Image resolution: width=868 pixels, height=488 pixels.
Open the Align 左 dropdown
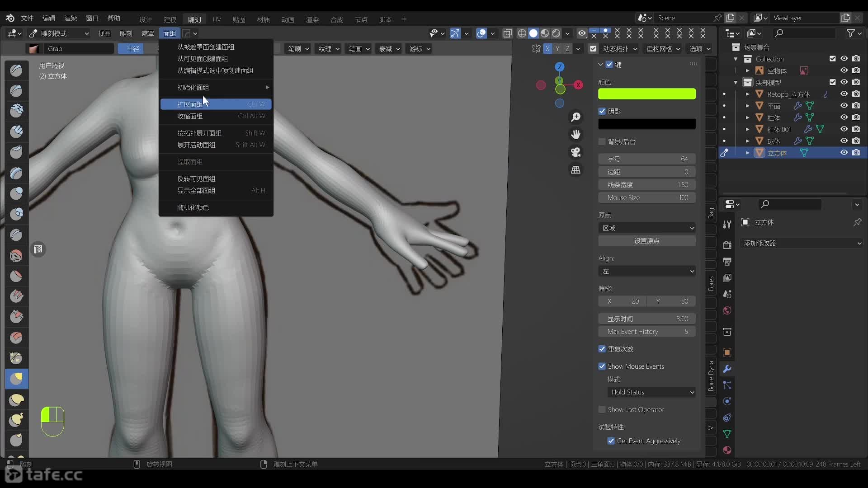pos(647,271)
